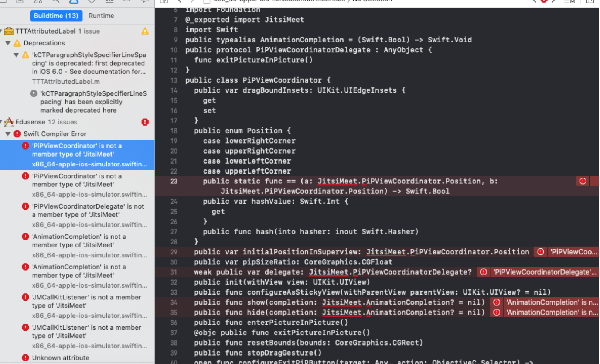Click line number 13 in the gutter
Screen dimensions: 600x364
coord(174,80)
